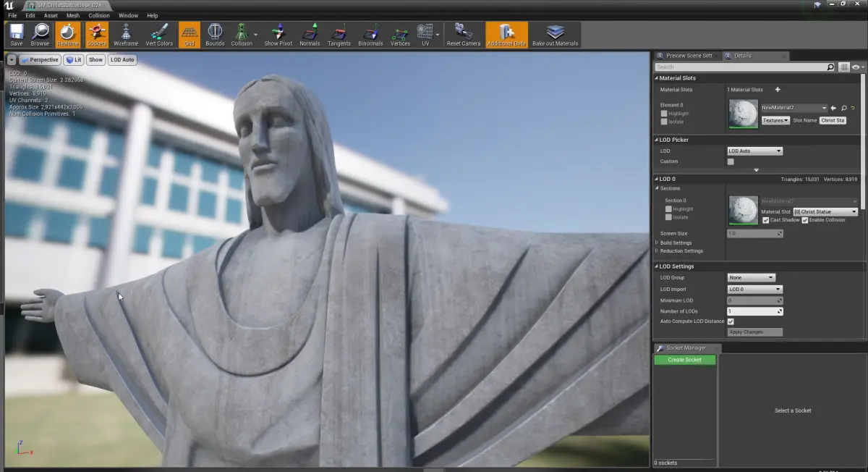Open Collision options dropdown arrow
868x472 pixels.
(x=256, y=35)
